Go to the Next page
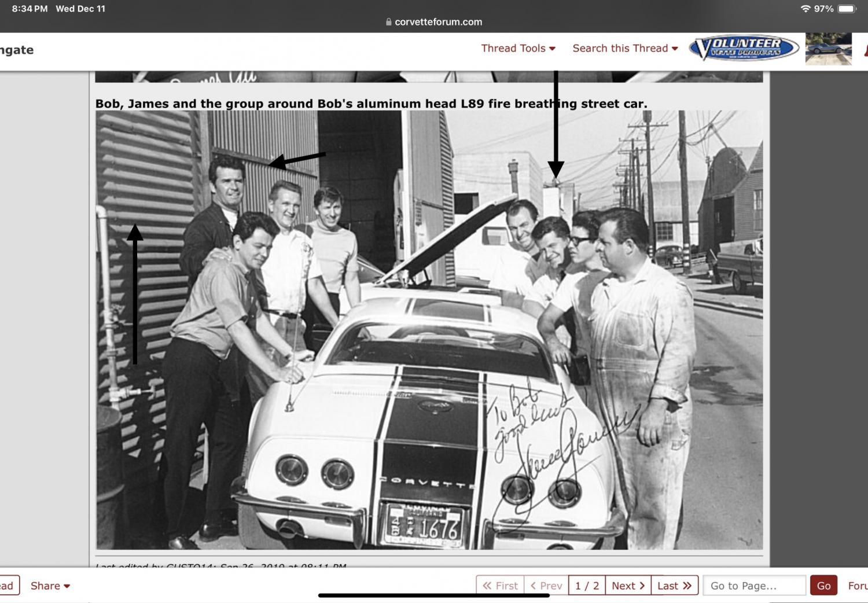The image size is (868, 603). [x=628, y=586]
